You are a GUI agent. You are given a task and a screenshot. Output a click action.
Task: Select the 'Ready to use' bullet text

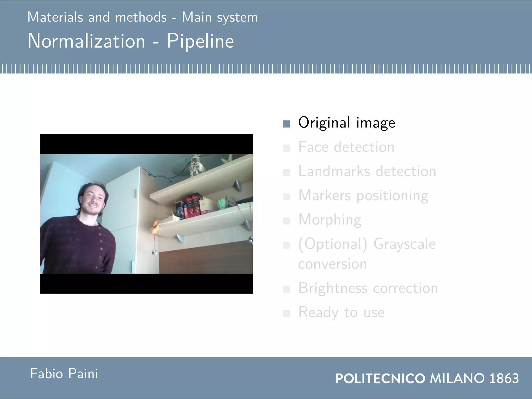[341, 312]
